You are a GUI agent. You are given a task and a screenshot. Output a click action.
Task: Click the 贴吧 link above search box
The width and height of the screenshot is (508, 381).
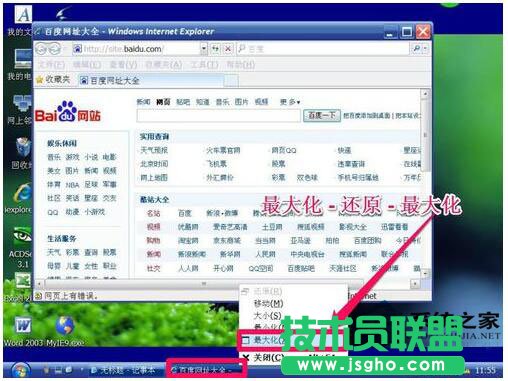pos(183,102)
